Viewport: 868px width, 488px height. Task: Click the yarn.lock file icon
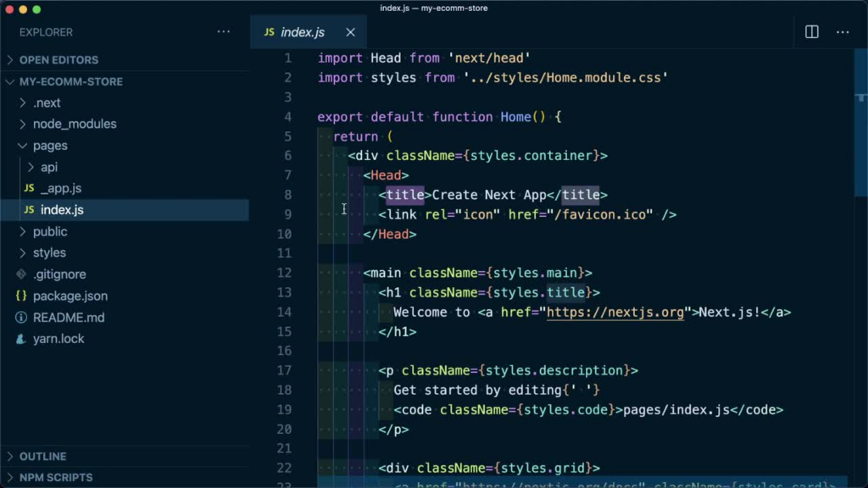[21, 339]
